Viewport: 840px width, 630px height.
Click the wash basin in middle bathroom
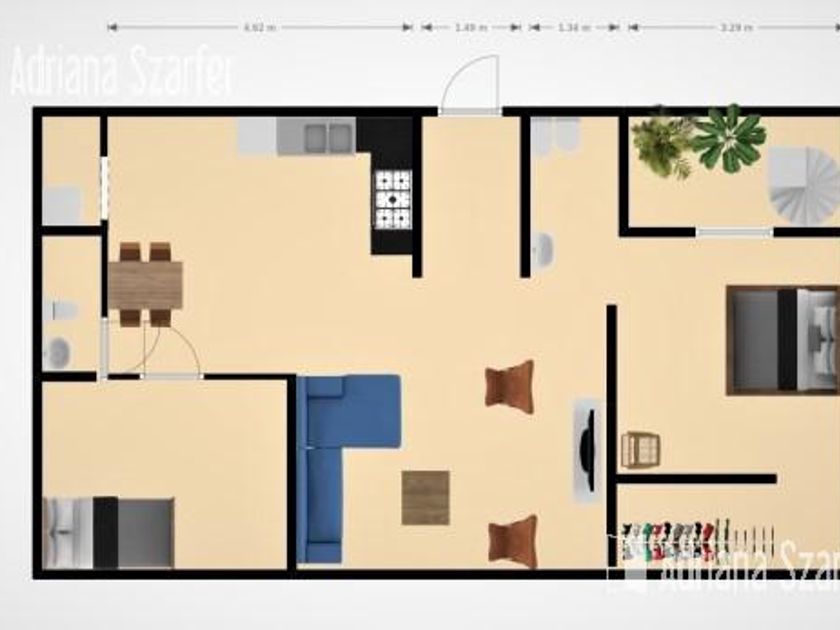[543, 250]
